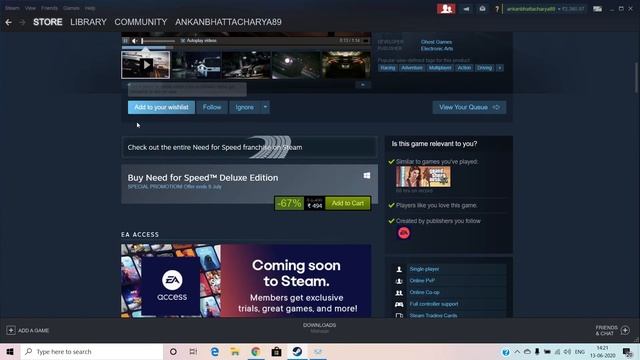Image resolution: width=640 pixels, height=360 pixels.
Task: Open the Full controller support link
Action: 434,304
